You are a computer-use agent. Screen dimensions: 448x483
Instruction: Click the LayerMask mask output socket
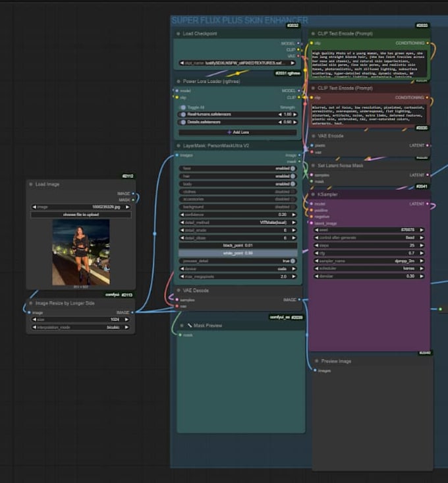click(x=299, y=161)
